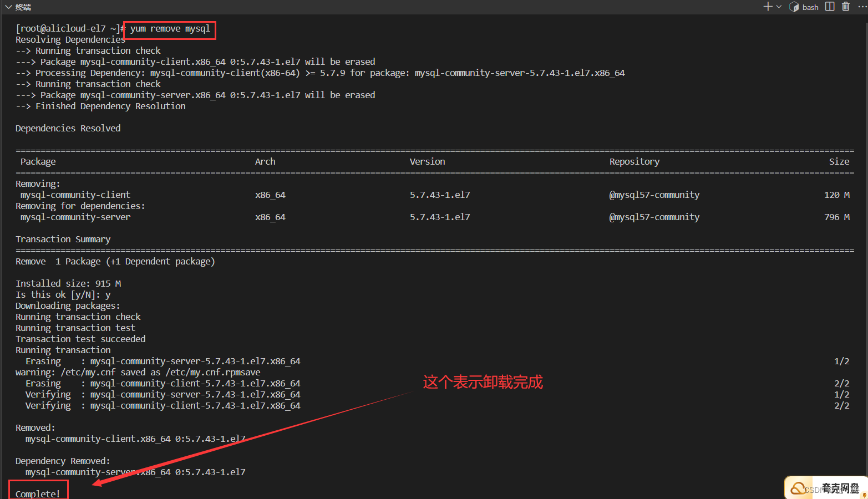The height and width of the screenshot is (499, 868).
Task: Click the bash terminal label
Action: coord(810,7)
